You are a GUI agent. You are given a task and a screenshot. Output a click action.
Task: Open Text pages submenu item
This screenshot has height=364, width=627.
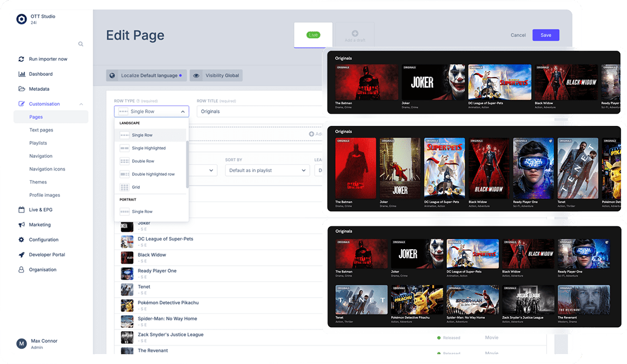pyautogui.click(x=41, y=130)
